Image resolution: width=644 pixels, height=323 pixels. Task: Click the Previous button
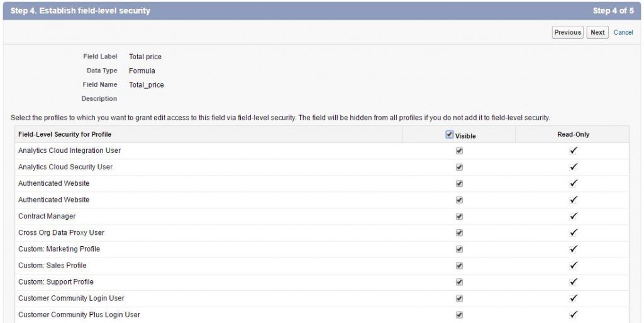pos(567,32)
